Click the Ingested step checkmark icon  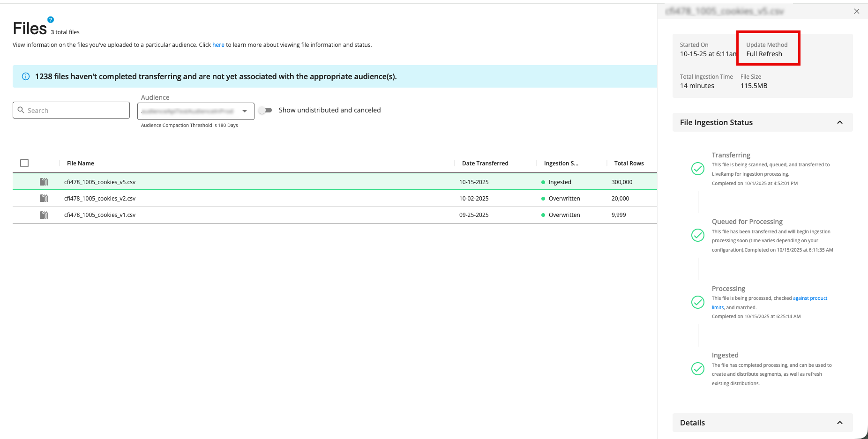pos(698,369)
